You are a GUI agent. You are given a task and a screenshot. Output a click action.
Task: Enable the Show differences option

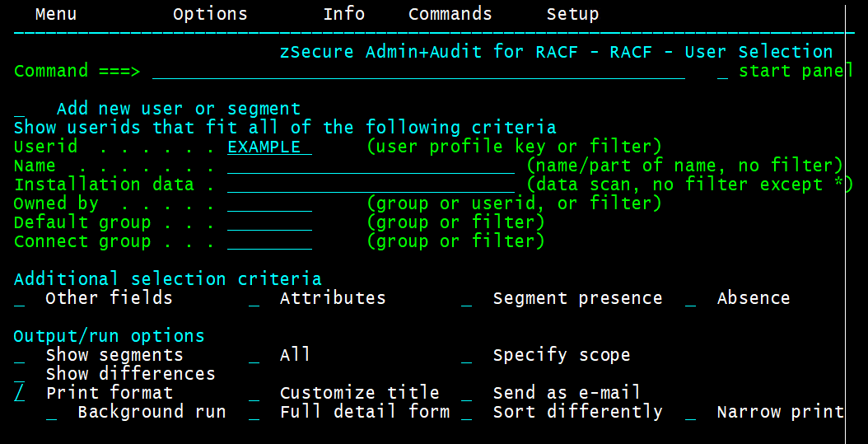(x=20, y=374)
